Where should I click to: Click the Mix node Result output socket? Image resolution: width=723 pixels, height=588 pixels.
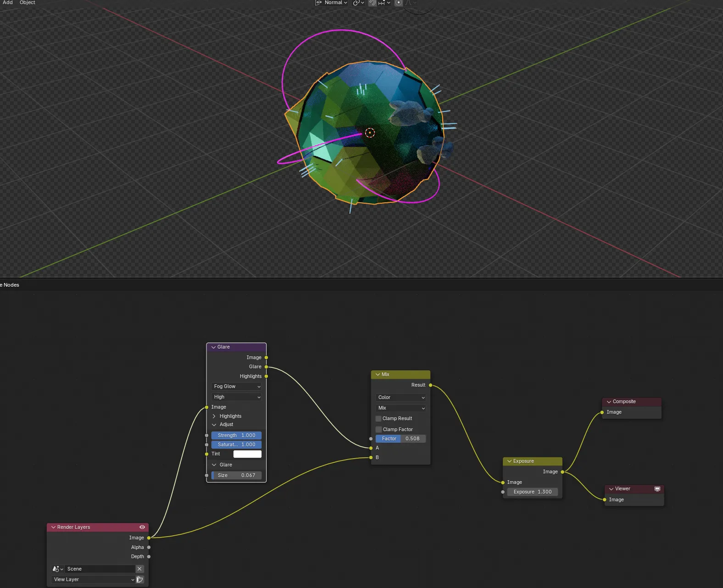pyautogui.click(x=430, y=385)
